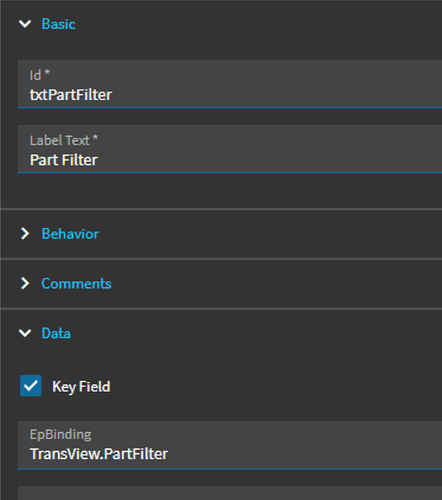Screen dimensions: 442x500
Task: Click the Key Field label text
Action: [81, 387]
